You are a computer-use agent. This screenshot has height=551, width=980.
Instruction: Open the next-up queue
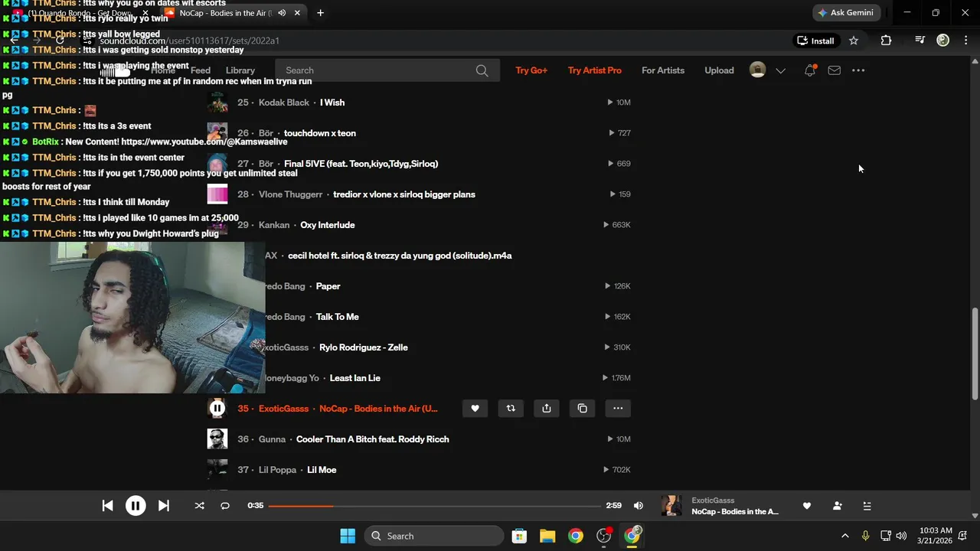pyautogui.click(x=867, y=506)
